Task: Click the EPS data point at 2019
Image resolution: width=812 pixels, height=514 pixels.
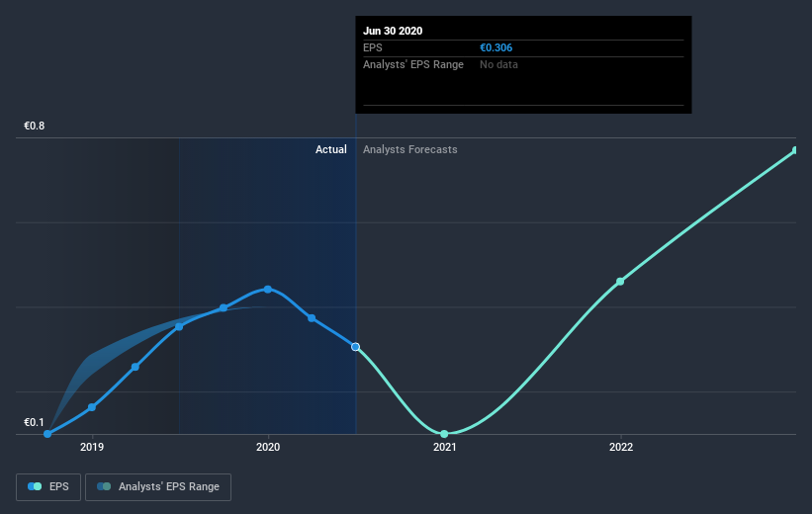Action: [92, 407]
